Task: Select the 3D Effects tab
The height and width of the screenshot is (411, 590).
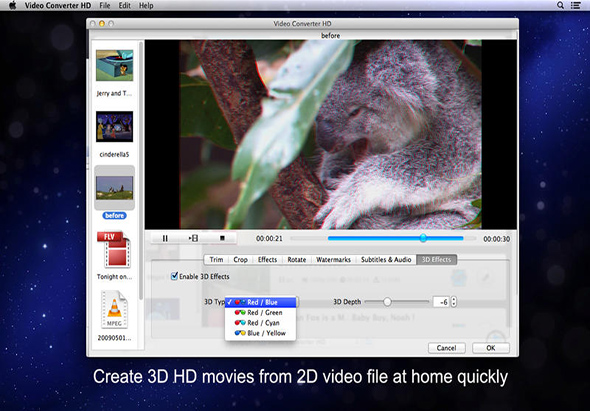Action: [436, 260]
